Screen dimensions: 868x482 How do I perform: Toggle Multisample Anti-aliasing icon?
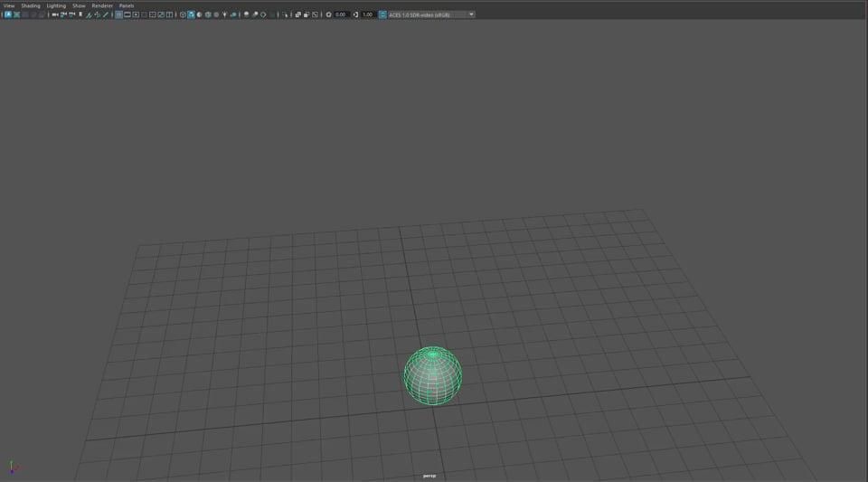[x=263, y=15]
